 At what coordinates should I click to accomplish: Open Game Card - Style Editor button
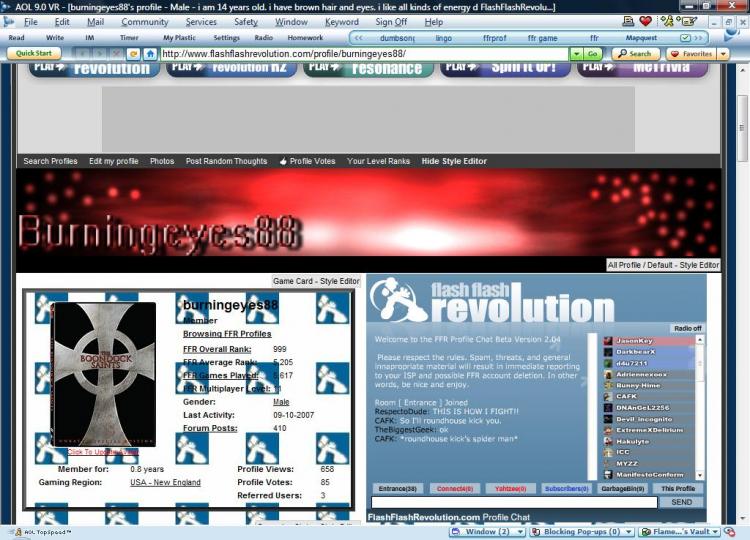[x=316, y=281]
